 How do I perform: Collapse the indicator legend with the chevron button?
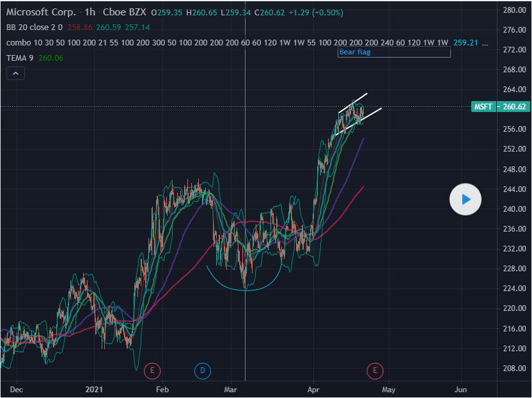[15, 74]
